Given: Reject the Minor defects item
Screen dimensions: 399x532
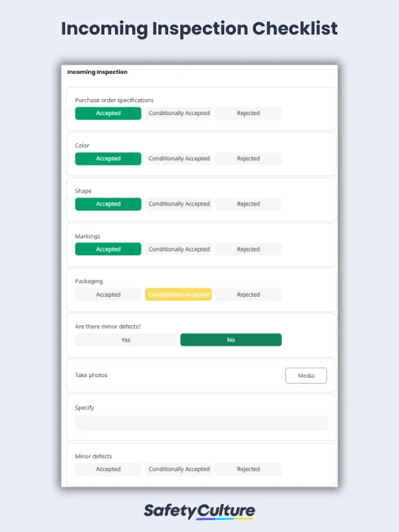Looking at the screenshot, I should [x=248, y=469].
